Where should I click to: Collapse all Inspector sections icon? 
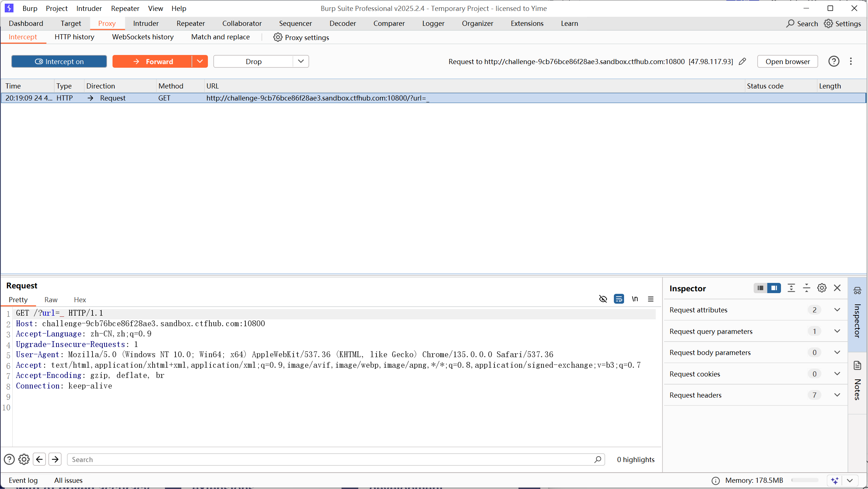pyautogui.click(x=806, y=288)
